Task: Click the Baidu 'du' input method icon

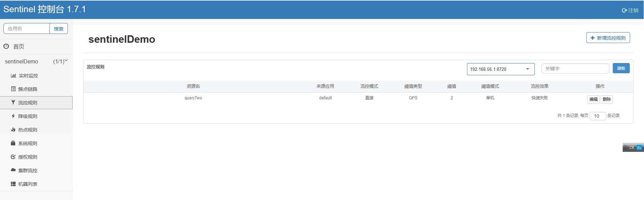Action: point(639,148)
